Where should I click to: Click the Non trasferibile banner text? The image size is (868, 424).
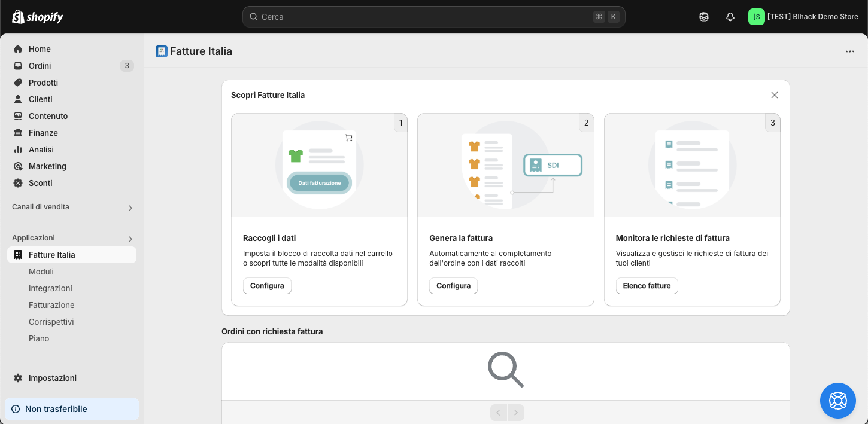click(x=56, y=409)
